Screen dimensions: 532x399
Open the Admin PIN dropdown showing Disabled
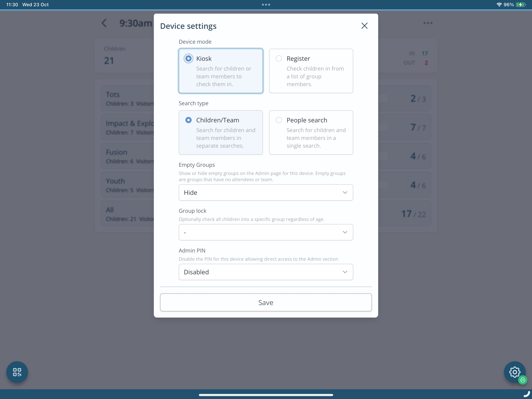[266, 272]
